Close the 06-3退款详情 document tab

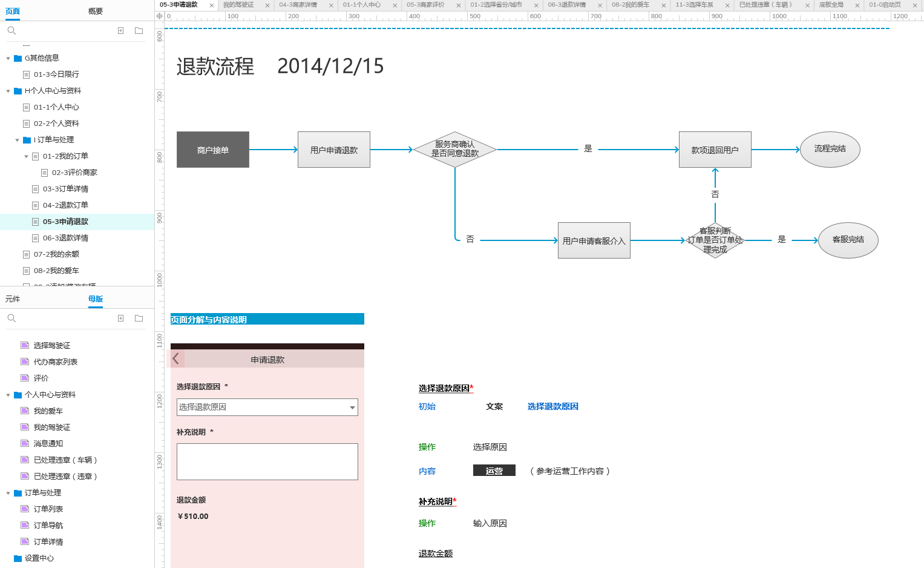[x=600, y=5]
